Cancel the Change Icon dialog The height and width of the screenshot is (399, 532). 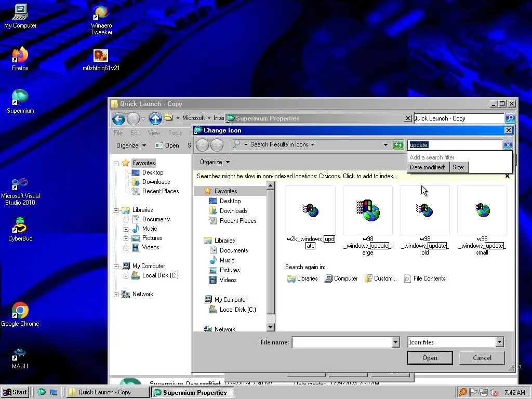pos(482,357)
